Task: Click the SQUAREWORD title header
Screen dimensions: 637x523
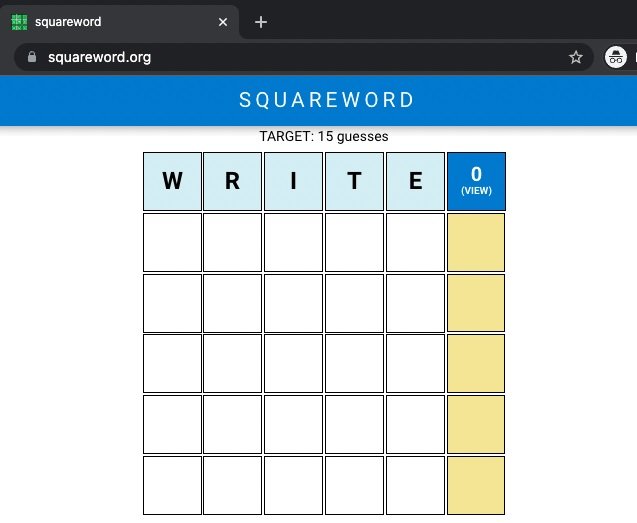Action: (x=326, y=100)
